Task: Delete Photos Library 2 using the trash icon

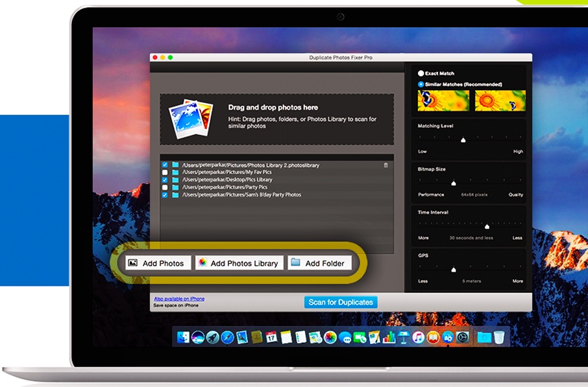Action: 386,165
